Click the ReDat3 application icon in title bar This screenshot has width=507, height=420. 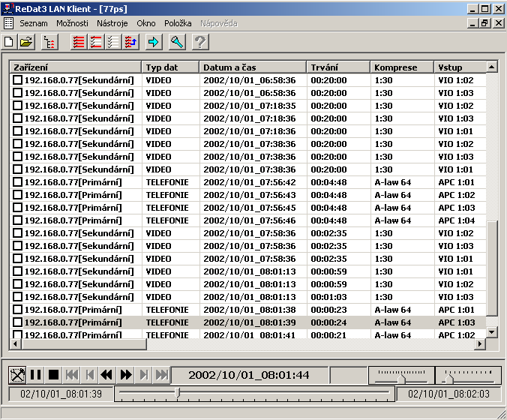coord(8,8)
